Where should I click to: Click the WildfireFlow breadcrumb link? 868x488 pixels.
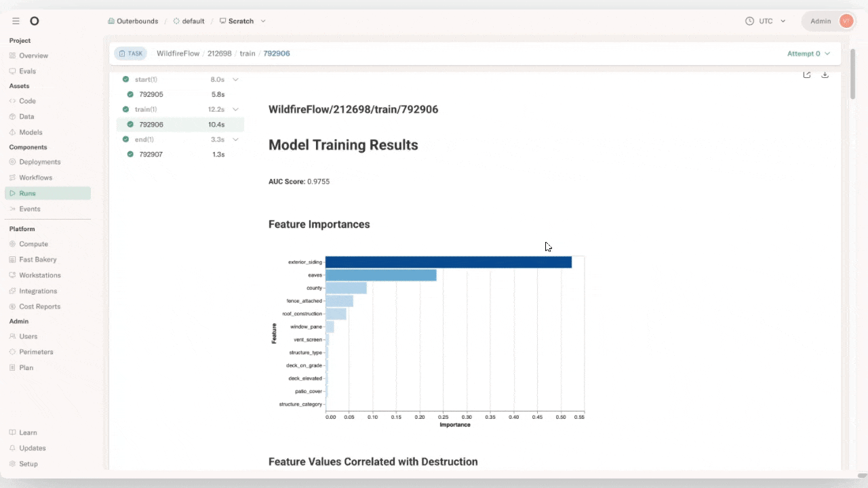178,54
